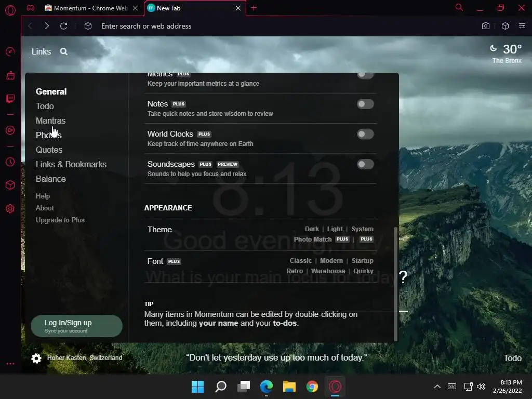Viewport: 532px width, 399px height.
Task: Open the Player icon in Opera sidebar
Action: [10, 130]
